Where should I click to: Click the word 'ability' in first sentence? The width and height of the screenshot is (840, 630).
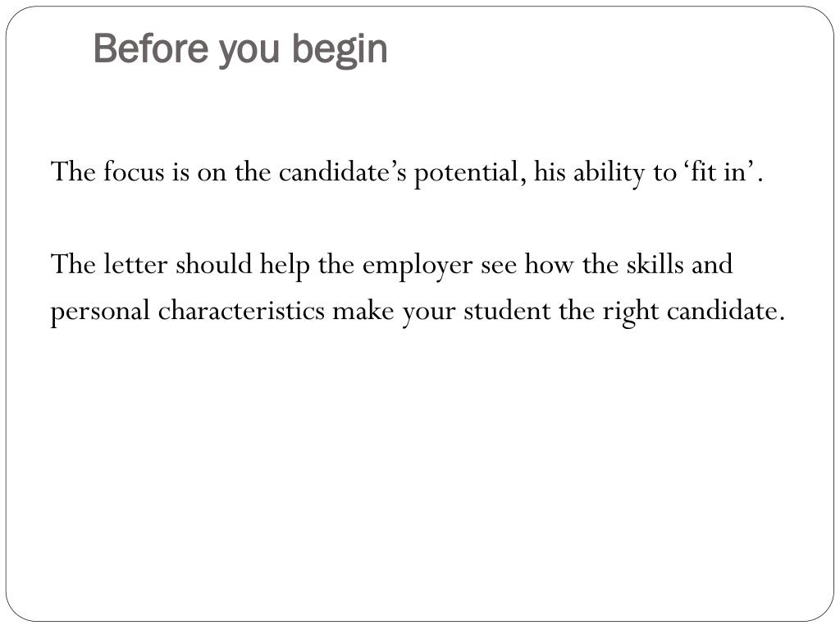point(609,174)
